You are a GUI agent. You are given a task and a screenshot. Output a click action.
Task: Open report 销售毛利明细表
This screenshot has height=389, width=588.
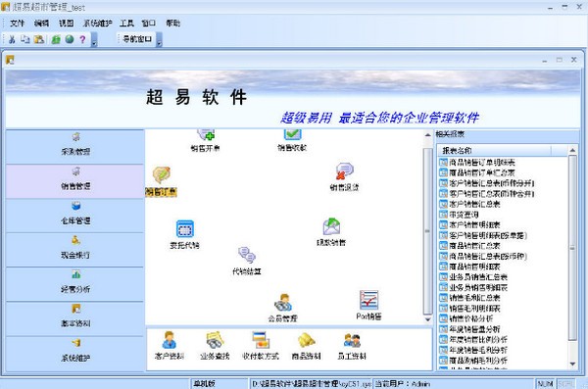[x=474, y=309]
